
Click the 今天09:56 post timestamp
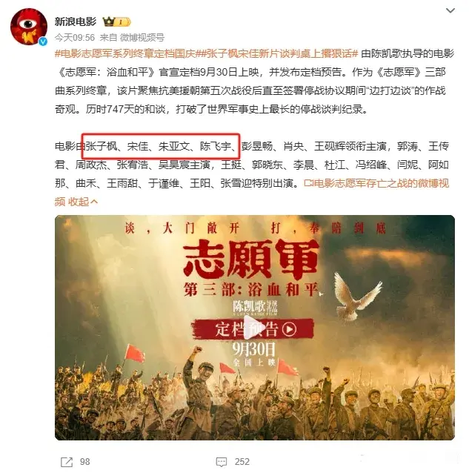click(x=75, y=38)
